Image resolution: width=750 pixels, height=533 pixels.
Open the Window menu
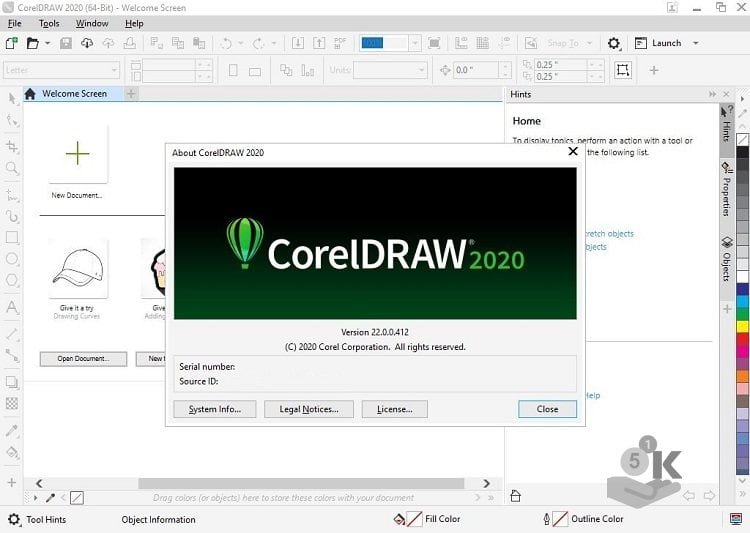pyautogui.click(x=92, y=23)
